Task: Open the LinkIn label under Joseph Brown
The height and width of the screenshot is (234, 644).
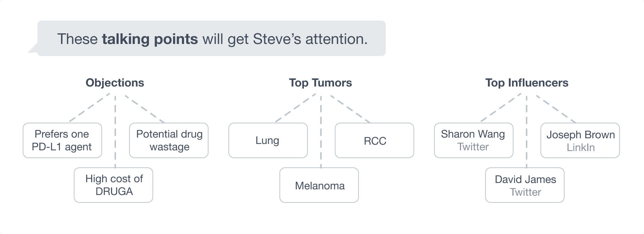Action: pos(581,147)
